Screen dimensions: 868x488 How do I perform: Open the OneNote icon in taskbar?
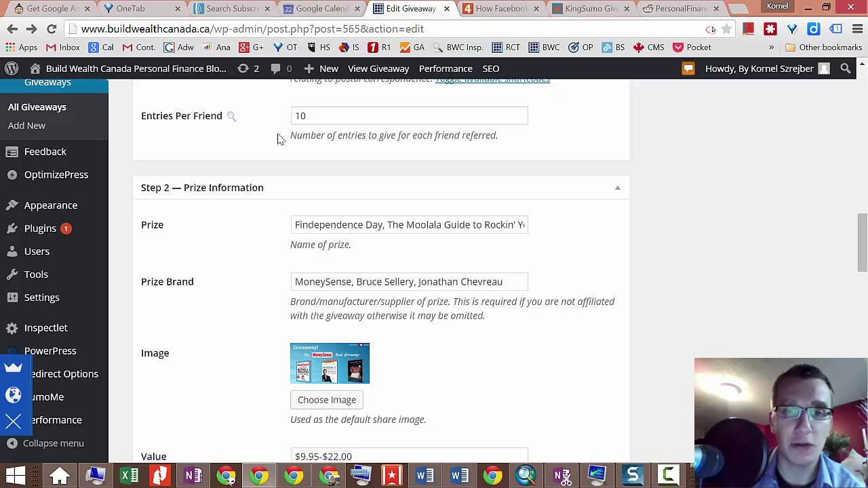193,476
